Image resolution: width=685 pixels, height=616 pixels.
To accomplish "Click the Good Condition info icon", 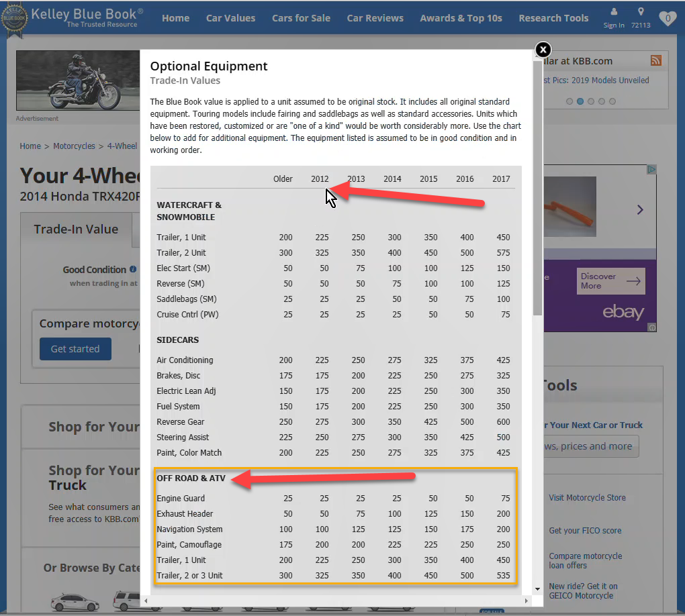I will [x=133, y=269].
